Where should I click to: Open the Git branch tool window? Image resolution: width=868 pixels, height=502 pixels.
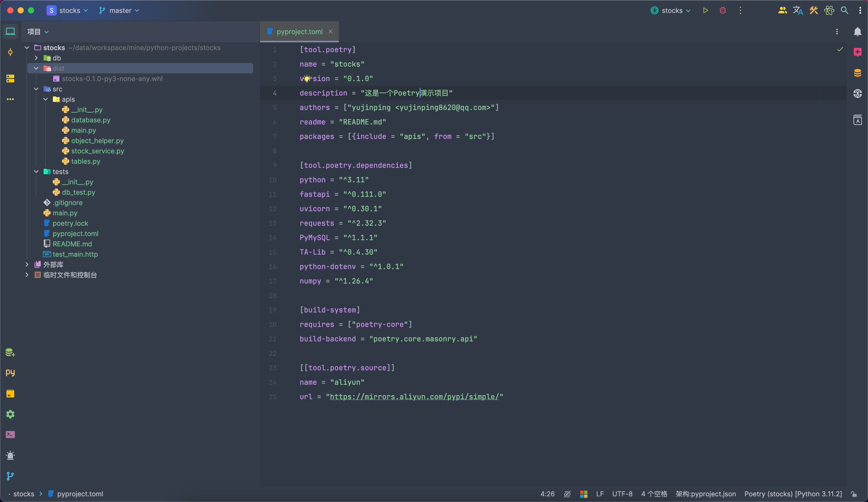pos(10,476)
